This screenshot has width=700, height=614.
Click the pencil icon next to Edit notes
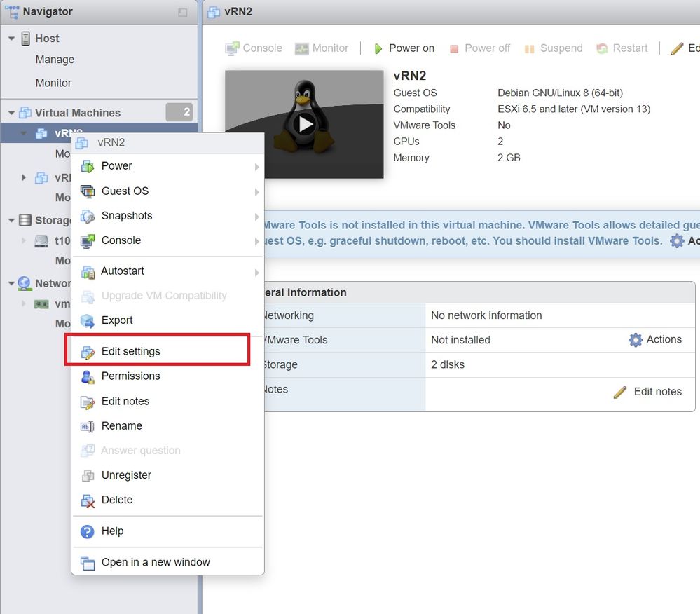coord(619,392)
